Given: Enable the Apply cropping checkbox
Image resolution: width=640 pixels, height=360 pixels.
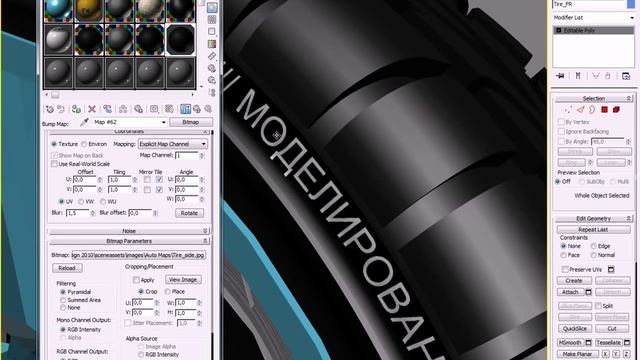Looking at the screenshot, I should 136,280.
